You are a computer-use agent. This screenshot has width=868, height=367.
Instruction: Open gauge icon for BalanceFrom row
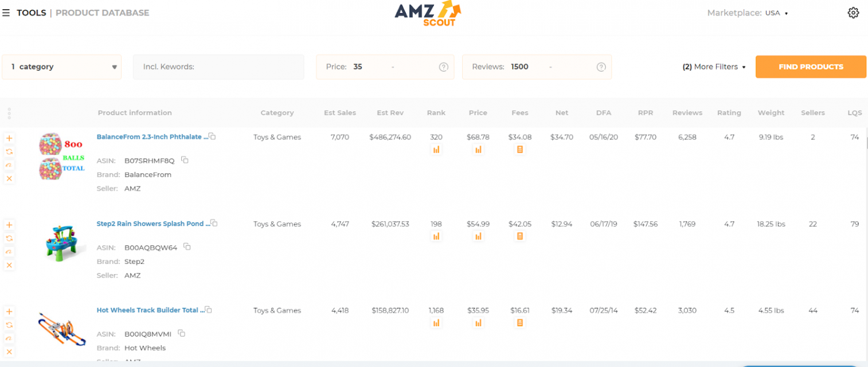click(9, 165)
